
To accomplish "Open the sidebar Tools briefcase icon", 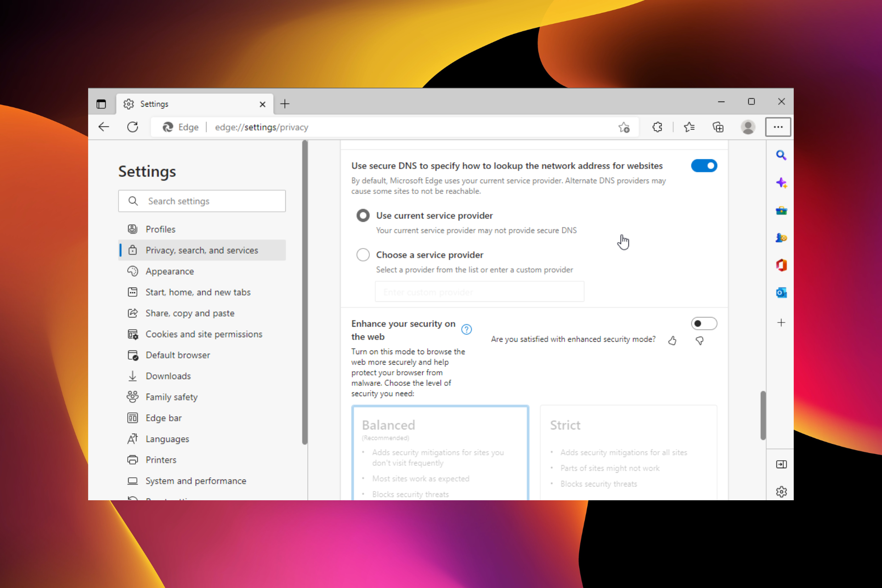I will click(x=781, y=210).
